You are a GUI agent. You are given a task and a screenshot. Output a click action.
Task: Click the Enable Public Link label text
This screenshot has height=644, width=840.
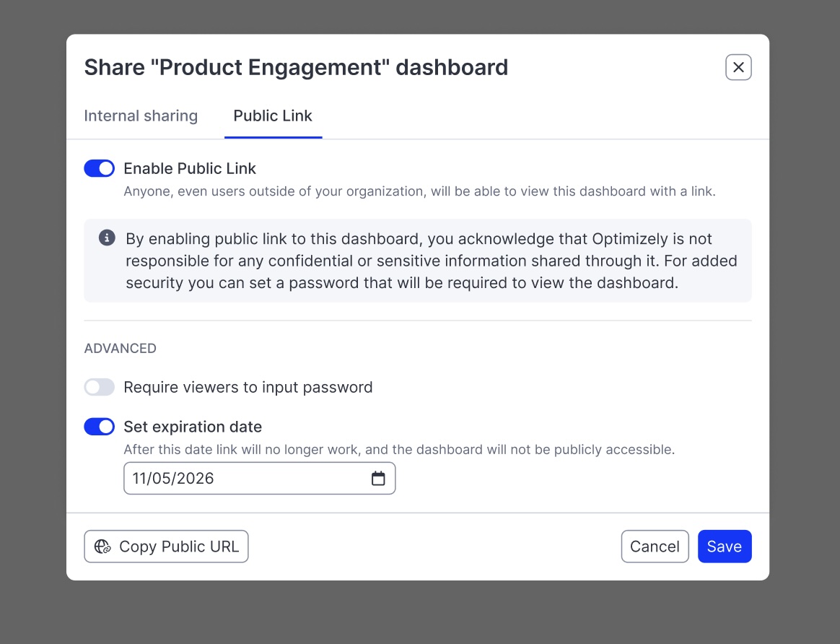(190, 168)
